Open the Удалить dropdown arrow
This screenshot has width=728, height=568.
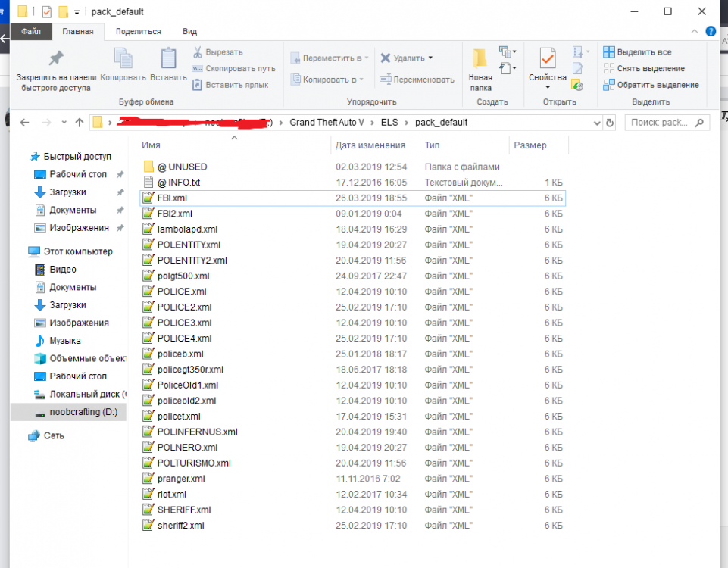[430, 58]
